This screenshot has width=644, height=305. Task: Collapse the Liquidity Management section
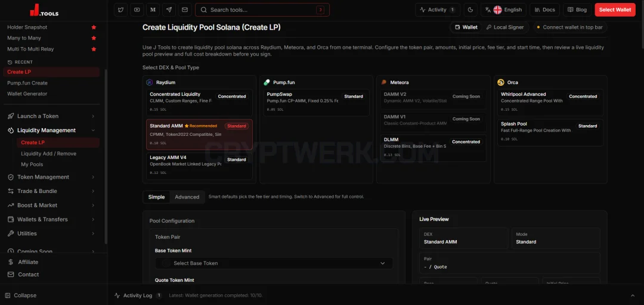tap(51, 130)
